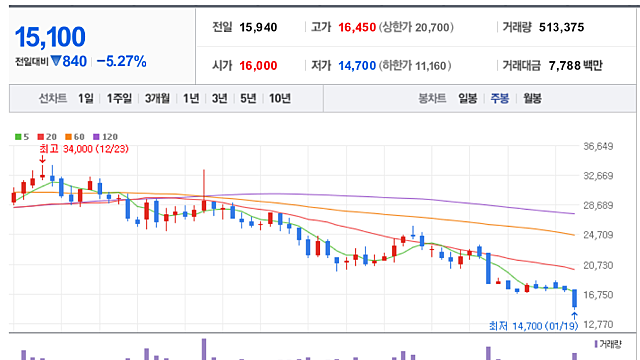640x360 pixels.
Task: Select the 3년 line chart period
Action: [219, 98]
